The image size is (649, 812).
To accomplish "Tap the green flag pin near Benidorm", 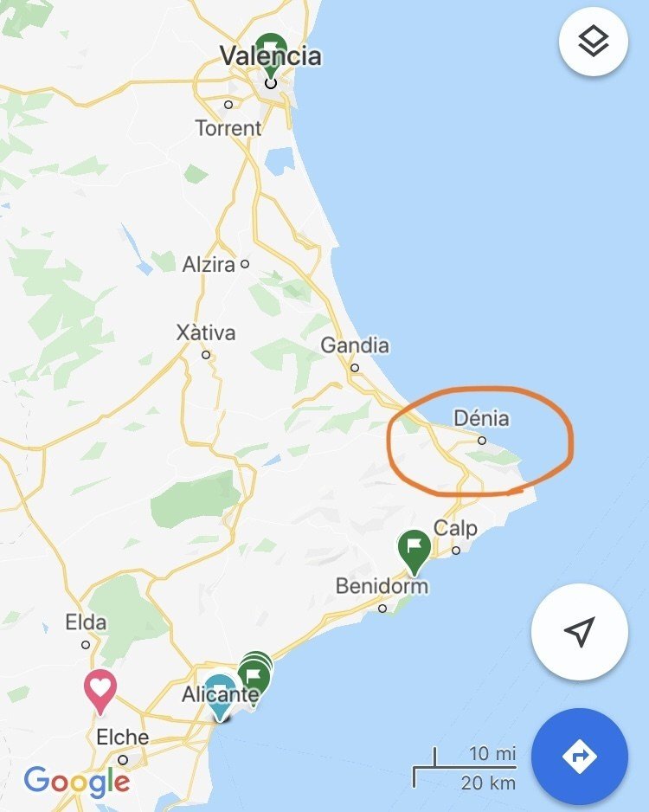I will (x=414, y=552).
